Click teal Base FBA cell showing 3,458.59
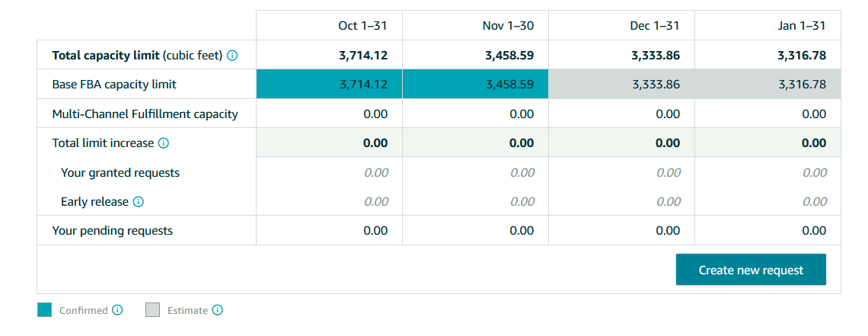This screenshot has width=868, height=336. click(x=476, y=84)
